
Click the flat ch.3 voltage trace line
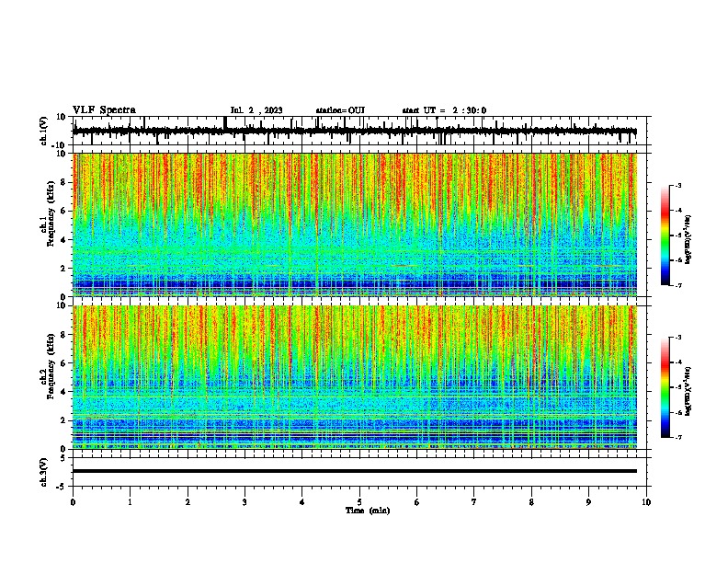pyautogui.click(x=354, y=471)
